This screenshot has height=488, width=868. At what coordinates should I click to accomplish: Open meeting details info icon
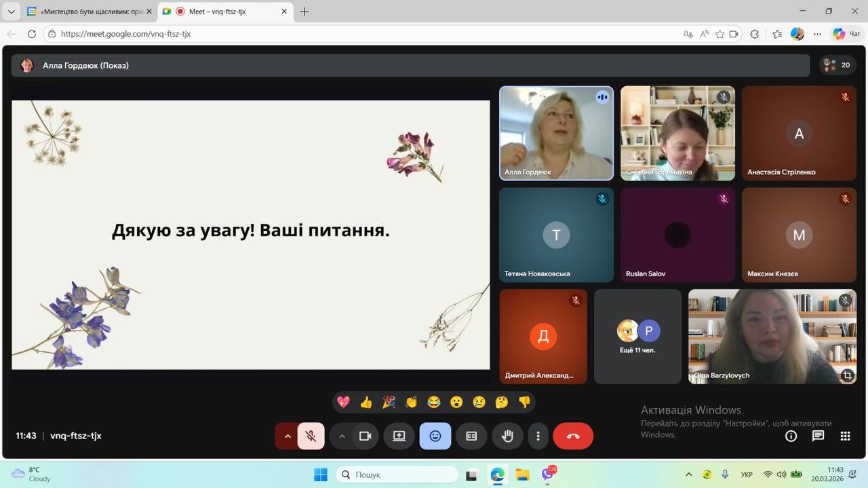(x=791, y=436)
